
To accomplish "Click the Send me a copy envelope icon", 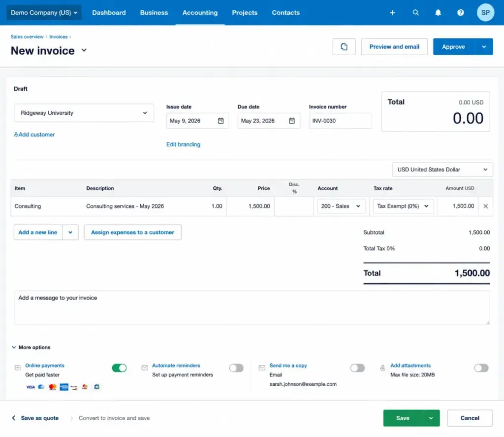I will (x=262, y=368).
